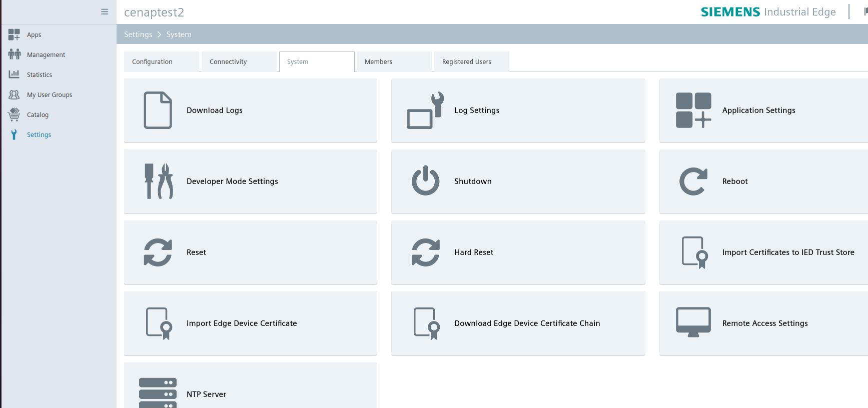
Task: Switch to the Configuration tab
Action: coord(161,62)
